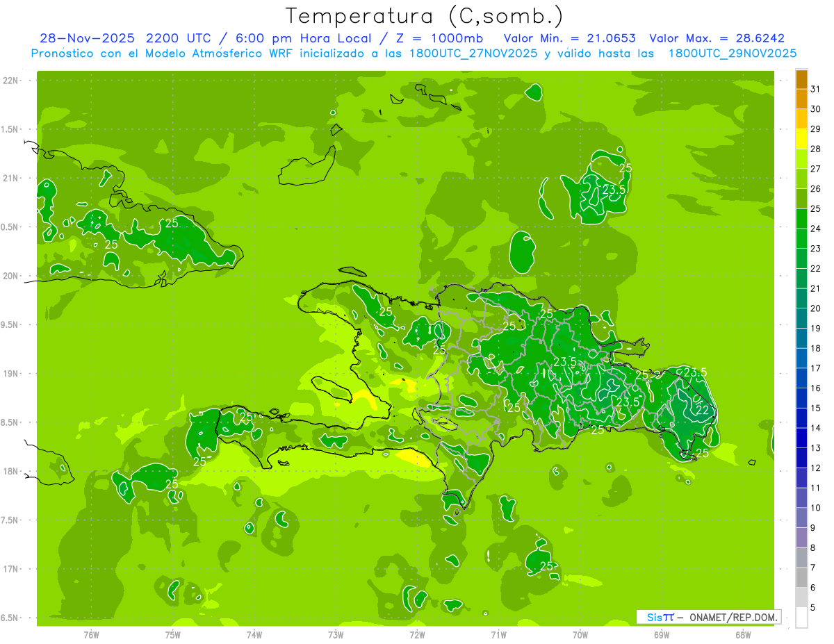834x644 pixels.
Task: Pick the legend color band between 12 and 13
Action: 801,458
